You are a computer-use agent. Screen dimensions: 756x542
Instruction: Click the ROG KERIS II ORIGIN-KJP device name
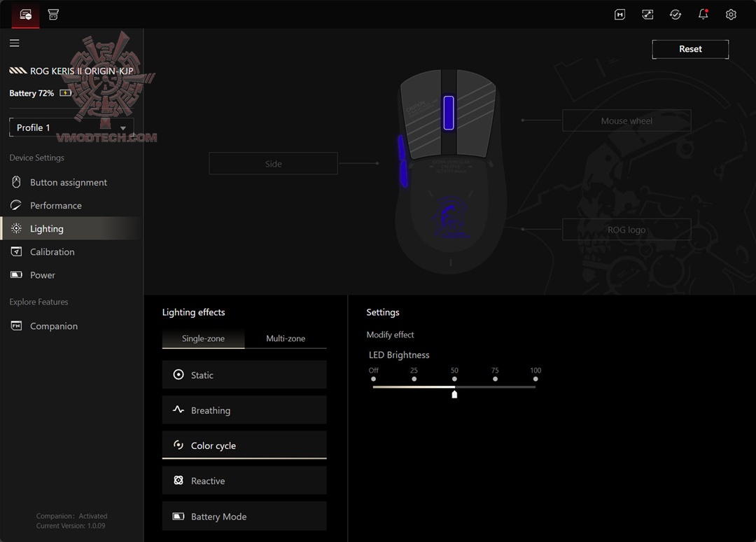pyautogui.click(x=81, y=71)
